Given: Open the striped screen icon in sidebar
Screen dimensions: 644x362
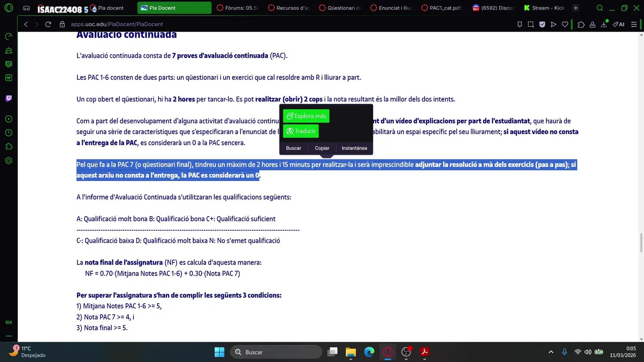Looking at the screenshot, I should pos(9,64).
